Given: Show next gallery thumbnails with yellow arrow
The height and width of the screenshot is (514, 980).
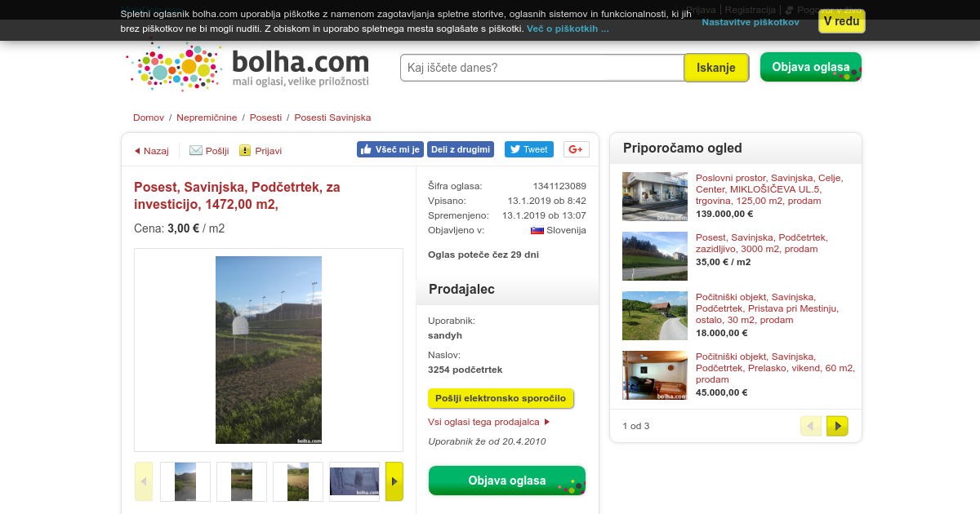Looking at the screenshot, I should pos(394,481).
